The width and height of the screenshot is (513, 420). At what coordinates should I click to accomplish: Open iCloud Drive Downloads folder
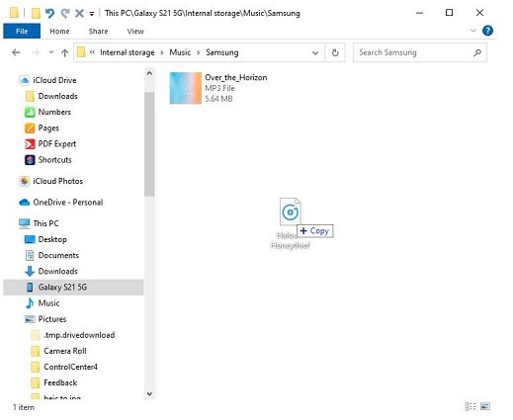[57, 96]
